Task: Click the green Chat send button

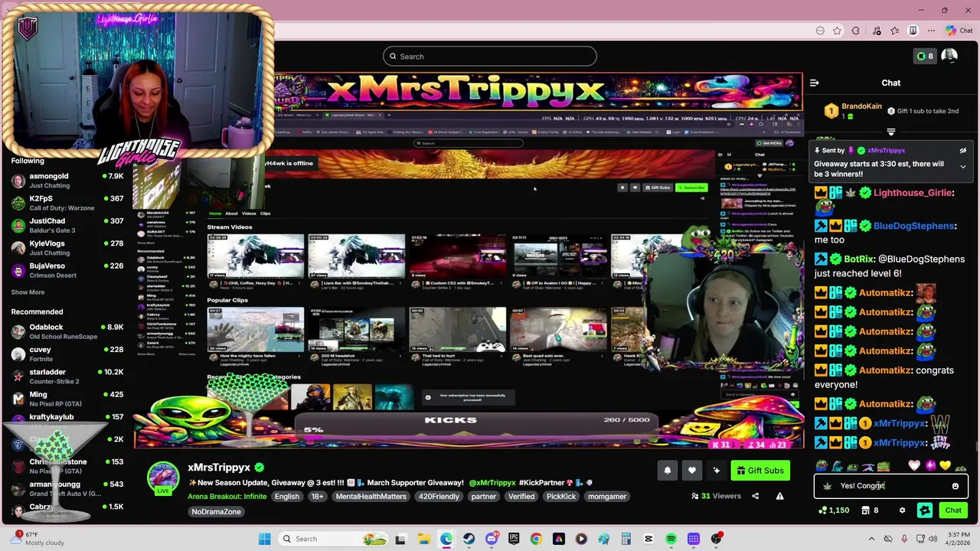Action: pos(953,510)
